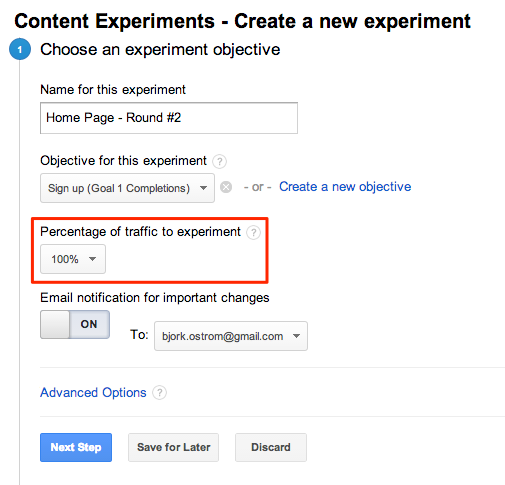The width and height of the screenshot is (505, 485).
Task: Click the Discard button
Action: [271, 447]
